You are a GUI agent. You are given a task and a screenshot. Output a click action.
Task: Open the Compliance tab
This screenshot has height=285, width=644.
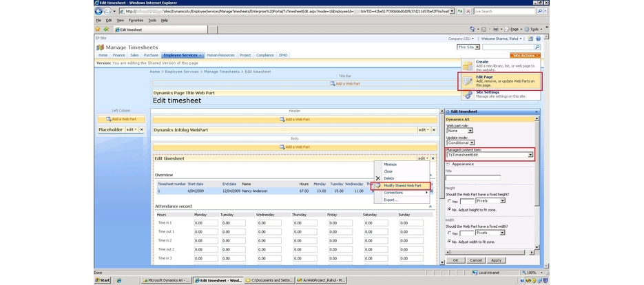pyautogui.click(x=265, y=55)
